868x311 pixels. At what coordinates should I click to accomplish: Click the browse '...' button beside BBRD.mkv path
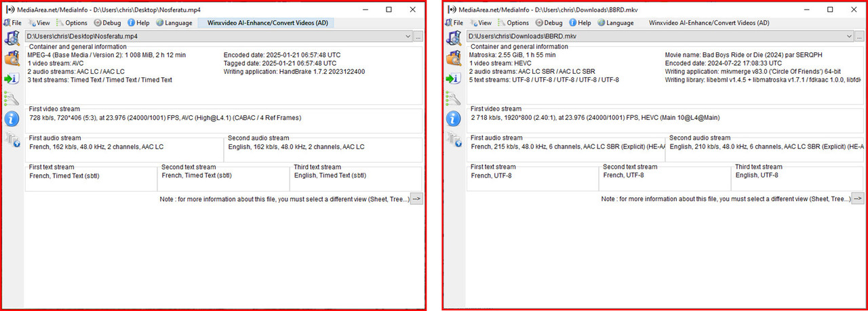click(x=859, y=36)
